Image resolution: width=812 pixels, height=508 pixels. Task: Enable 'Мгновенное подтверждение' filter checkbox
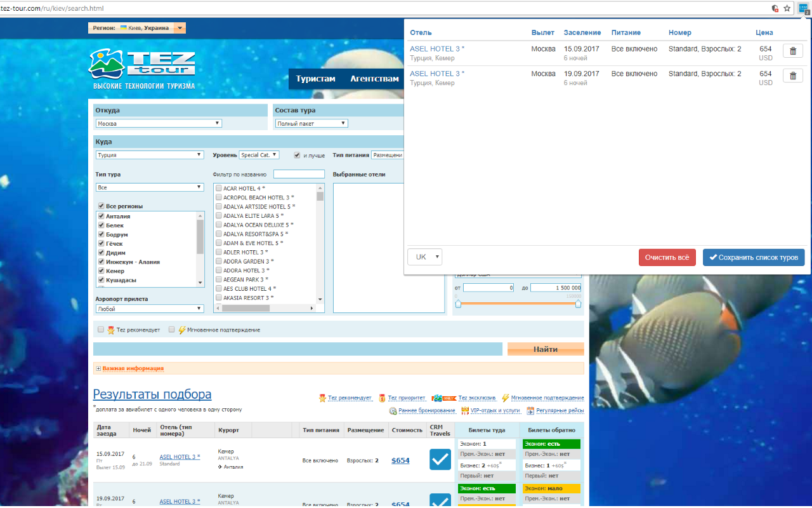click(171, 330)
